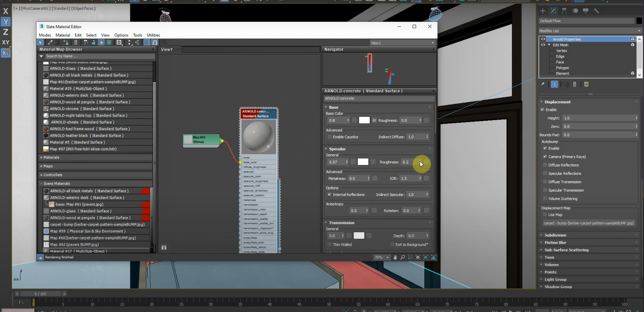
Task: Select the node Select tool arrow icon
Action: (x=40, y=42)
